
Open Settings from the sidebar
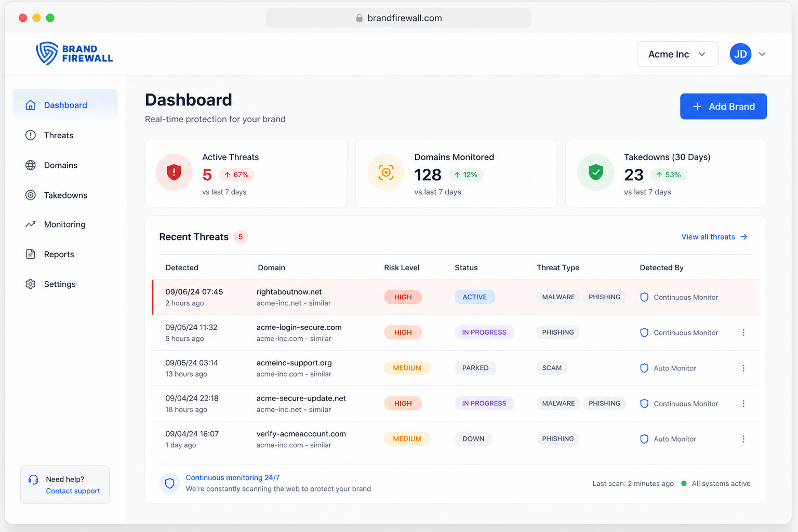click(x=65, y=284)
